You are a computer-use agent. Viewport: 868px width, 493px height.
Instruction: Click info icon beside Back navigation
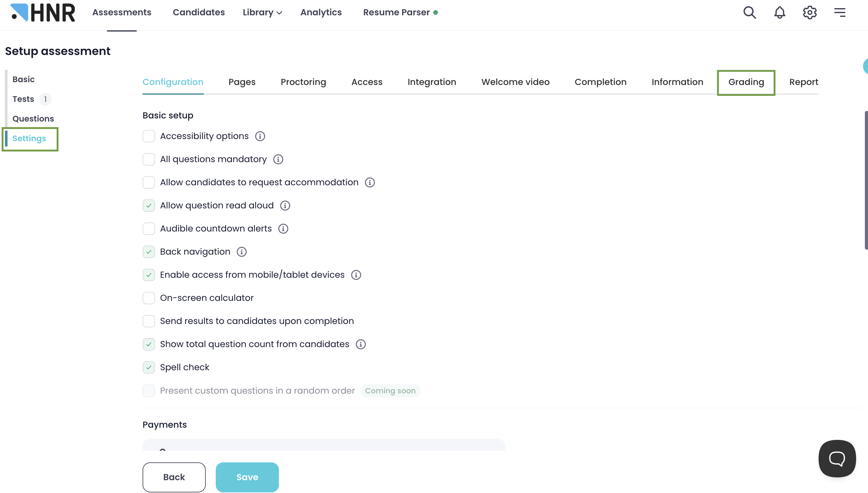click(x=242, y=252)
